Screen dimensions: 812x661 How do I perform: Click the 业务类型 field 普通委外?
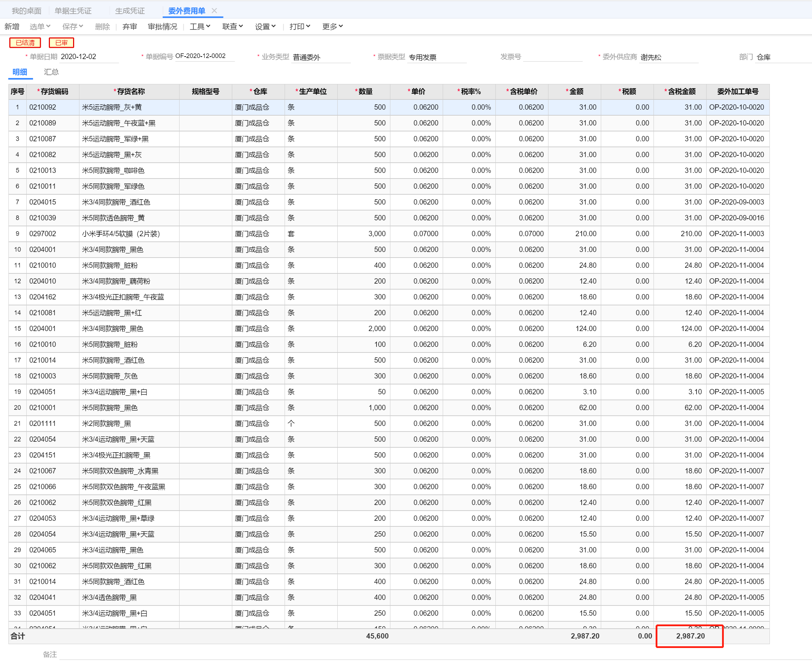[321, 57]
